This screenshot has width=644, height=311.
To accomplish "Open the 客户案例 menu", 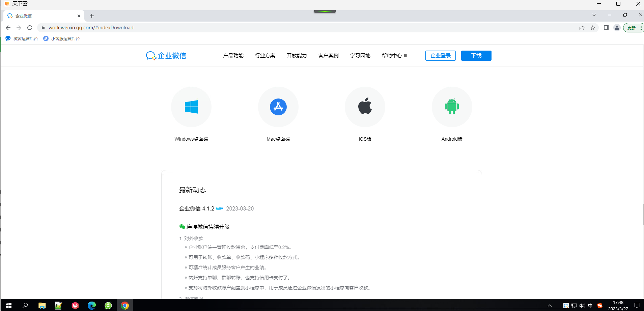I will click(329, 56).
